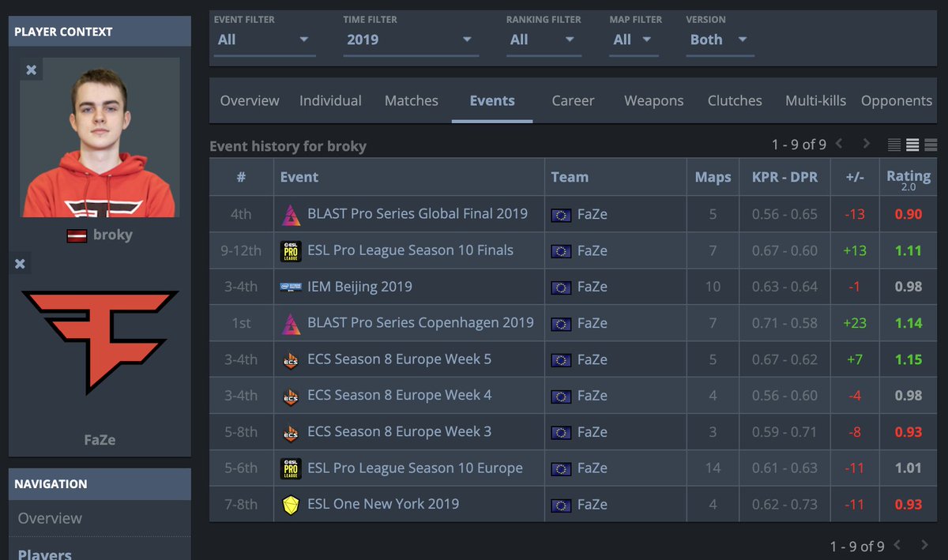Image resolution: width=948 pixels, height=560 pixels.
Task: Click EU flag in Copenhagen 2019 row
Action: pyautogui.click(x=562, y=324)
